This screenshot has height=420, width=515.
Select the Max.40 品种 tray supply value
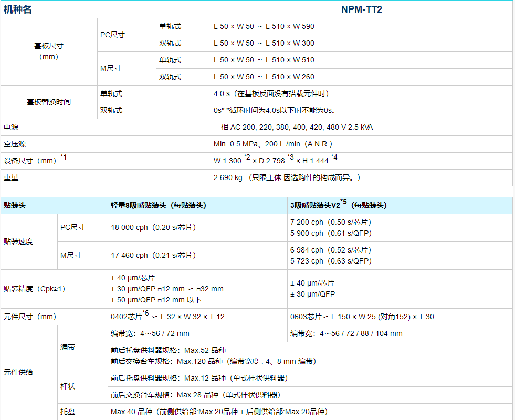click(219, 412)
